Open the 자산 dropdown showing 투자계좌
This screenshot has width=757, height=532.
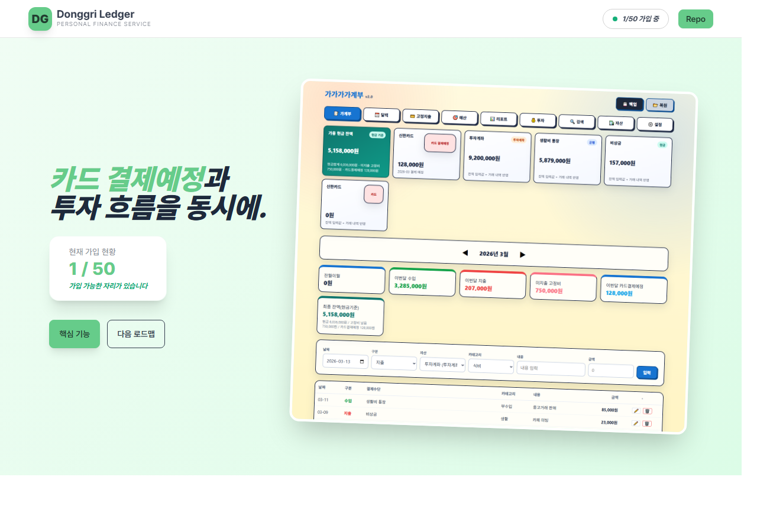[x=442, y=365]
